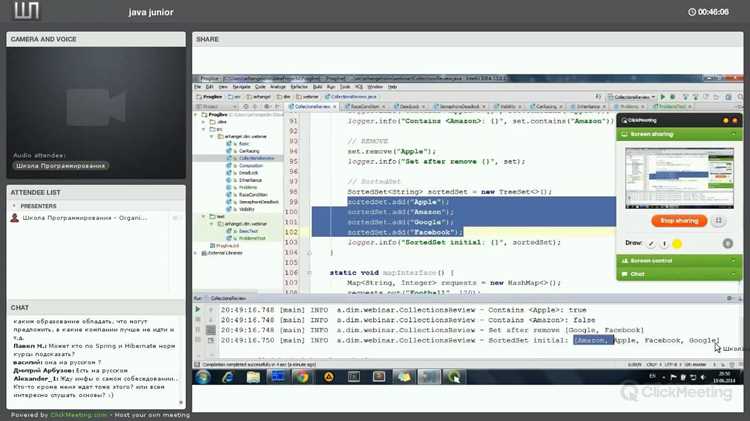The width and height of the screenshot is (750, 421).
Task: Select the line-width draw tool
Action: [x=664, y=244]
